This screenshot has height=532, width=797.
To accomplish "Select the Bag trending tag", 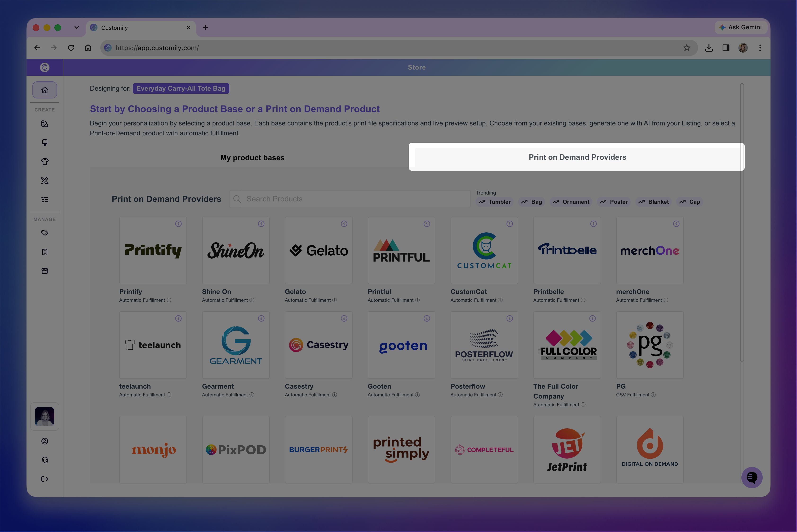I will click(532, 202).
